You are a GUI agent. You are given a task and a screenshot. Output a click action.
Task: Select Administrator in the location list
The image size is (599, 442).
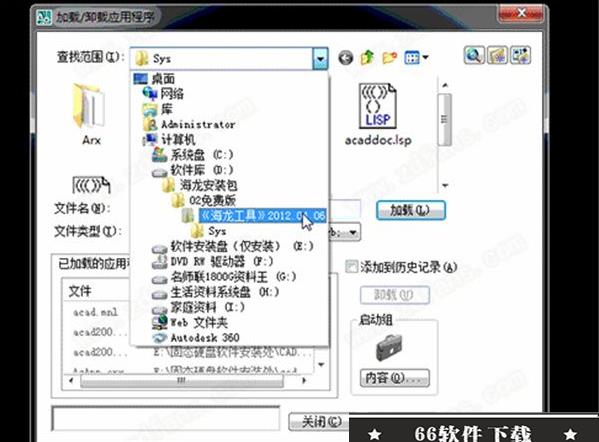coord(189,125)
